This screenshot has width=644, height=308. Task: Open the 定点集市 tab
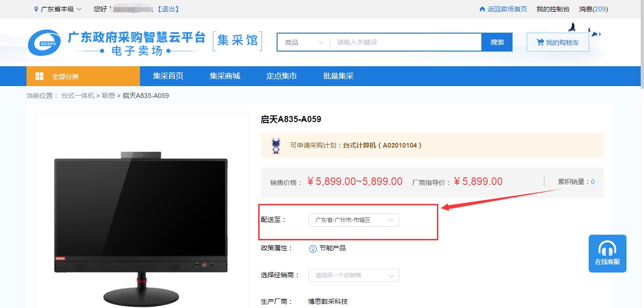tap(281, 76)
